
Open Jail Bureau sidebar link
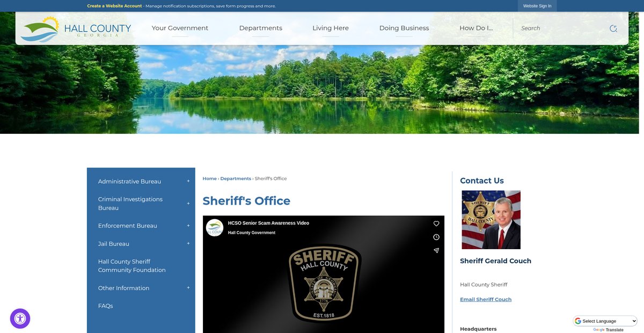click(x=114, y=244)
